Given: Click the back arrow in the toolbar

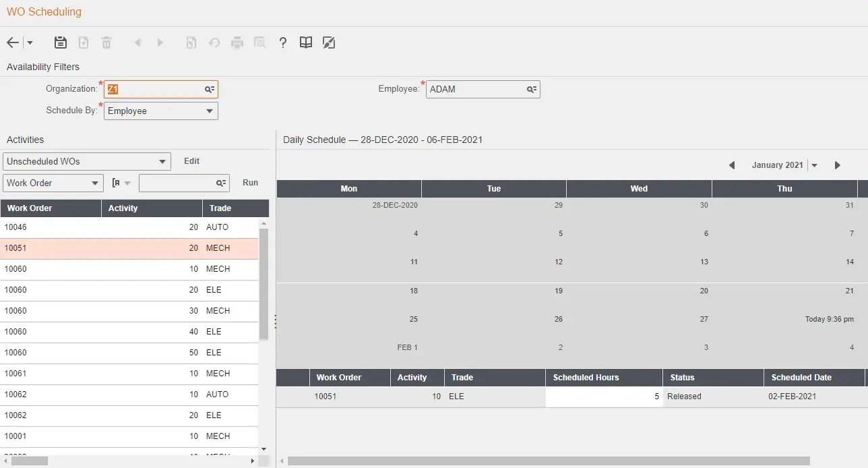Looking at the screenshot, I should coord(13,42).
